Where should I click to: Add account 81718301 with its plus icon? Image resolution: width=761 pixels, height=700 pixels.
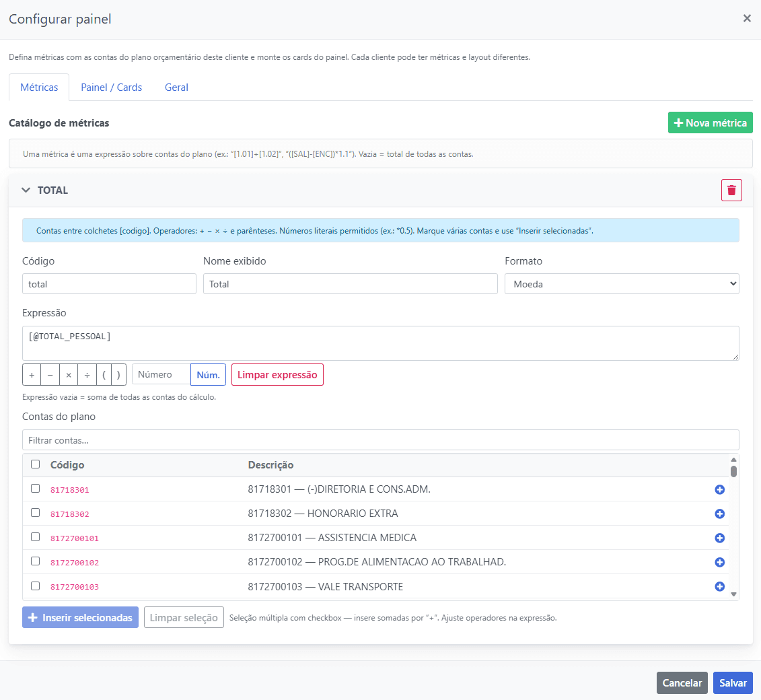coord(719,489)
